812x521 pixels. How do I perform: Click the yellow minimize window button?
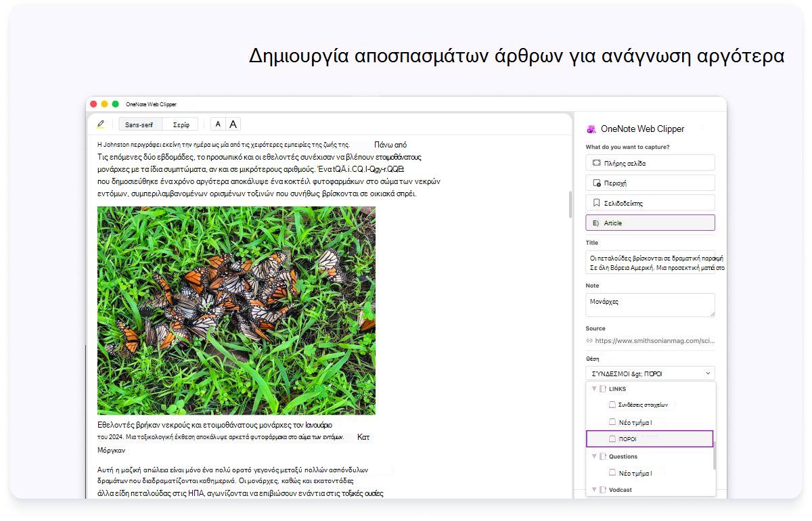[104, 104]
